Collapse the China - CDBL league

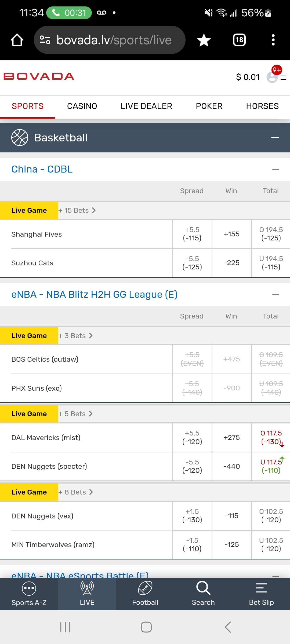click(x=275, y=169)
